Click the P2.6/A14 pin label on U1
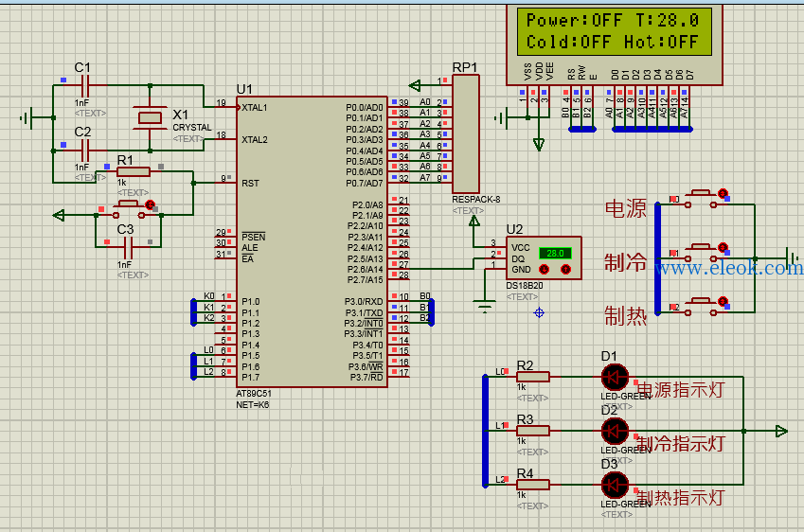 [366, 269]
